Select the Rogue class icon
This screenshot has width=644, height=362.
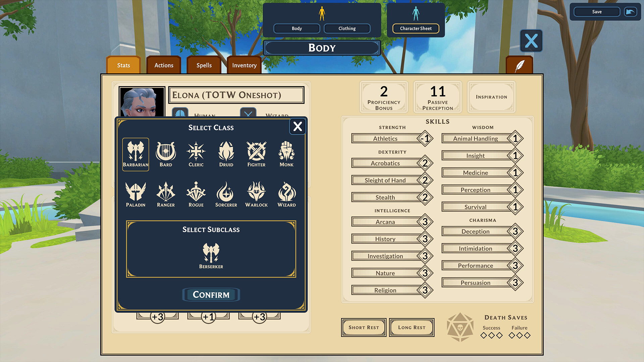[196, 192]
